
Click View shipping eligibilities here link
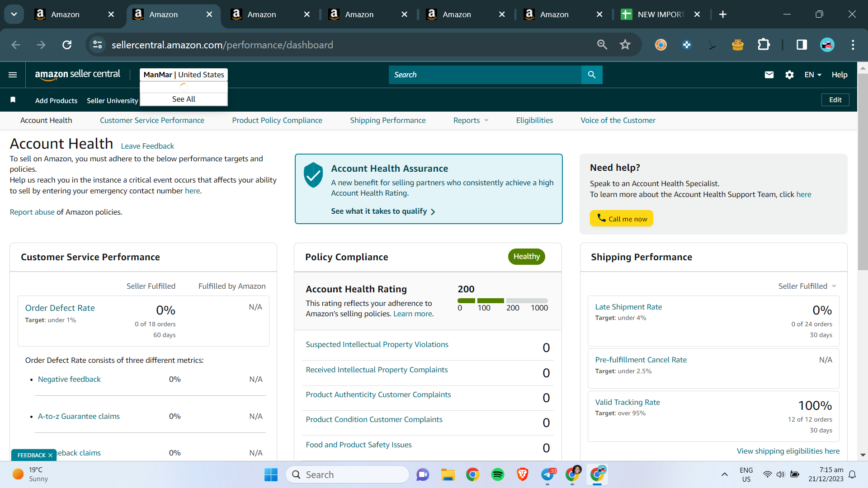pyautogui.click(x=788, y=451)
